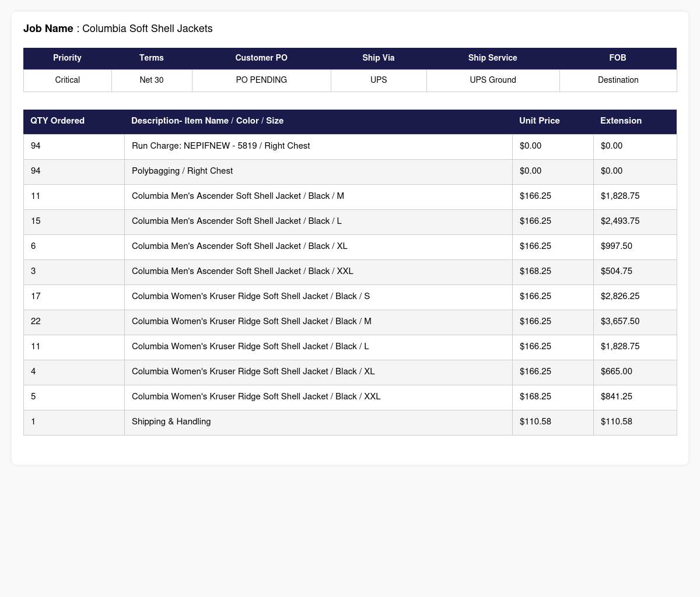700x597 pixels.
Task: Select the UPS ship via cell
Action: (x=379, y=80)
